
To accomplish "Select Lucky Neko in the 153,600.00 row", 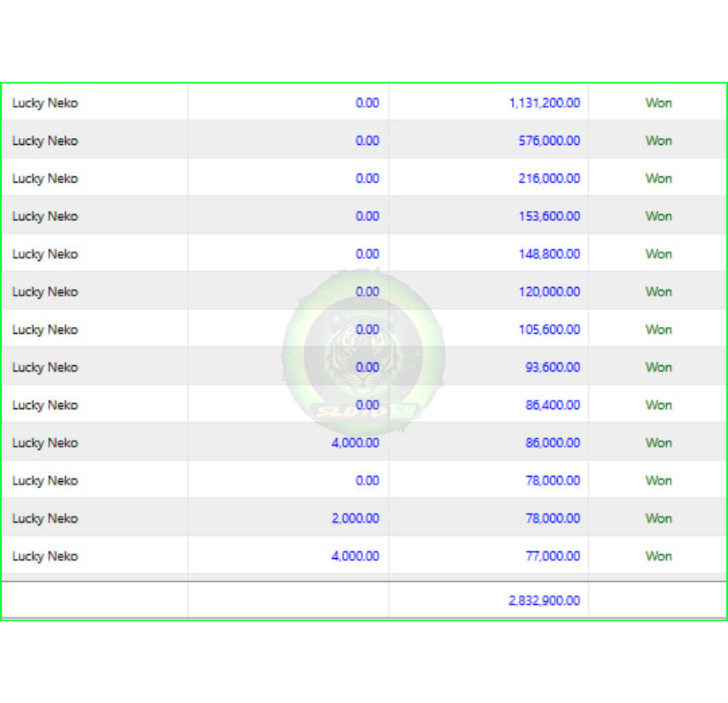I will coord(45,216).
